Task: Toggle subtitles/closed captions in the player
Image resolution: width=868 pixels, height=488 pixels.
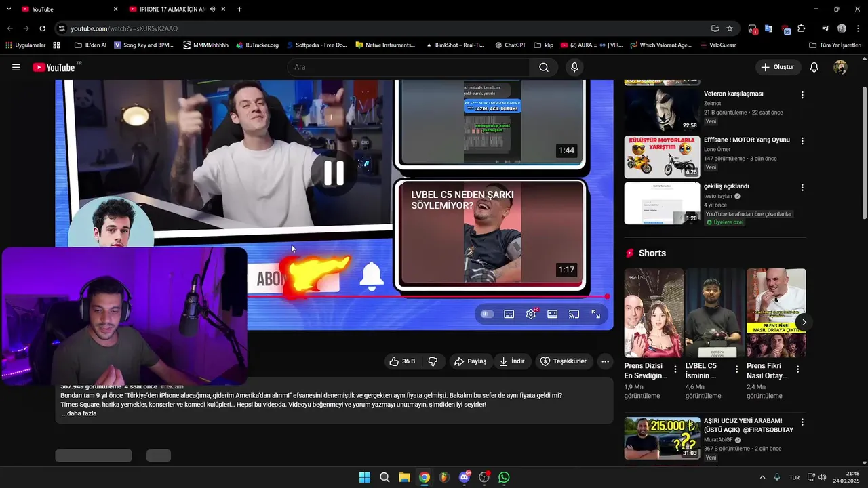Action: point(509,314)
